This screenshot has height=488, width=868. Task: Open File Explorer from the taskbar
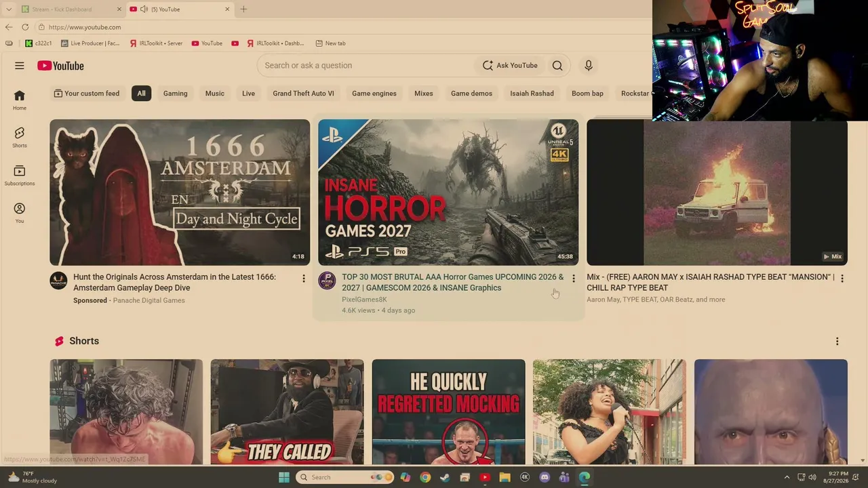[505, 477]
